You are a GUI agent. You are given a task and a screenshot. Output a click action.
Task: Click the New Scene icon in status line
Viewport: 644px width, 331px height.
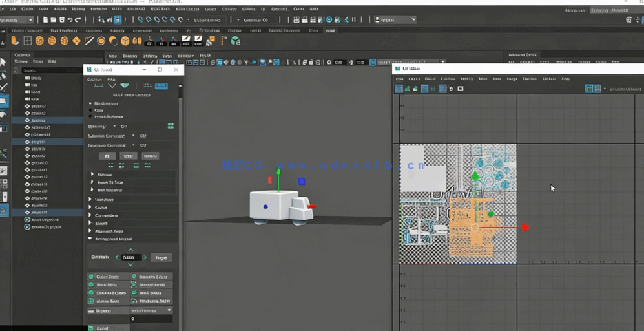[45, 20]
